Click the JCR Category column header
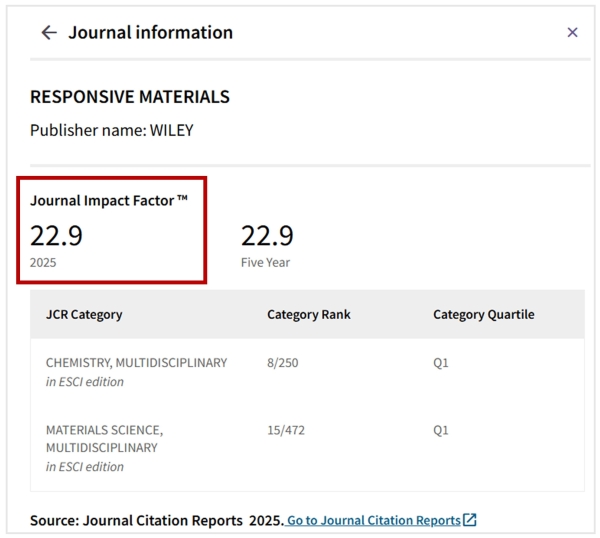 coord(84,315)
